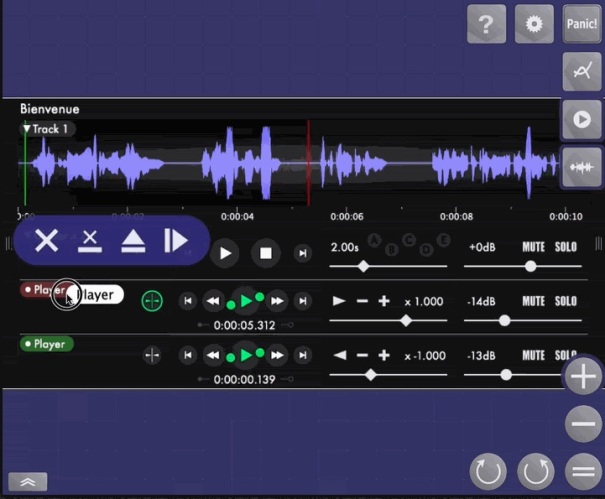Open the help question mark button
The width and height of the screenshot is (605, 499).
tap(486, 25)
